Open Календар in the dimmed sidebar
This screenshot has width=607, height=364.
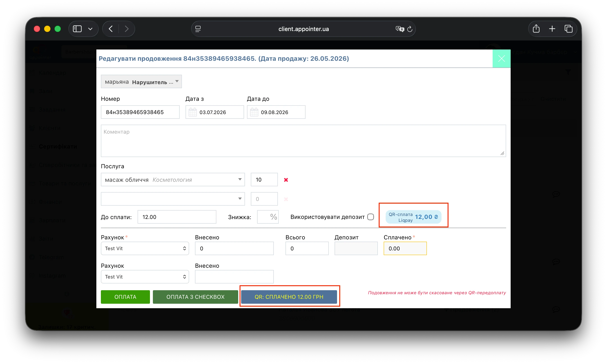point(52,73)
